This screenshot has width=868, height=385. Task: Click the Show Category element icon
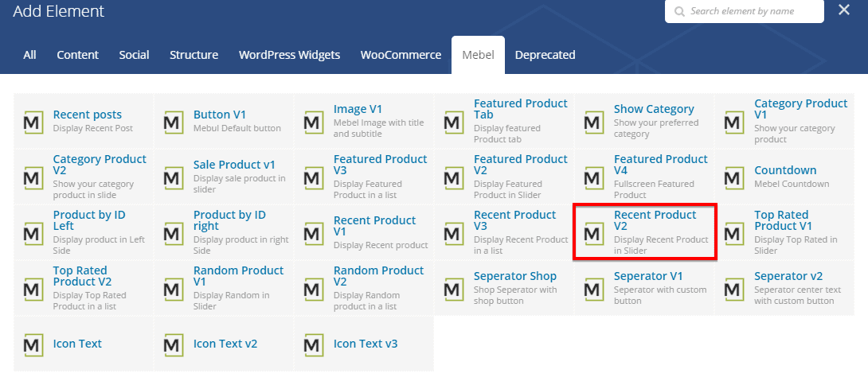pyautogui.click(x=594, y=122)
